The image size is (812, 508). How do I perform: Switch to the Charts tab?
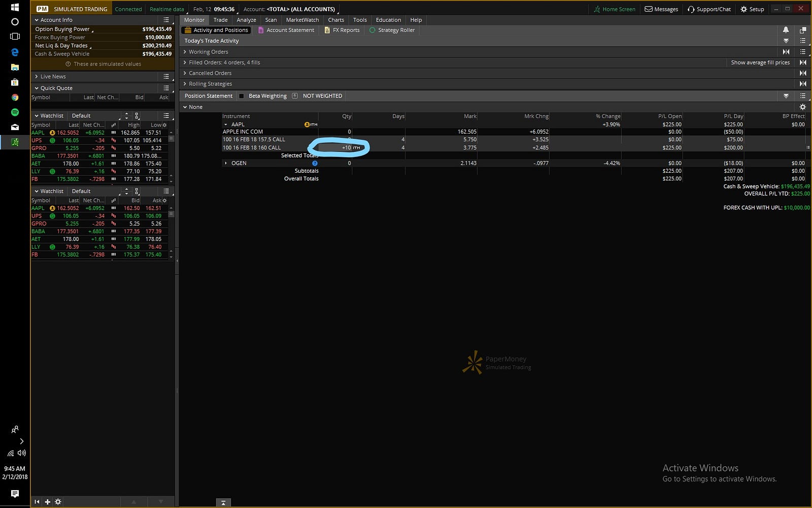[x=336, y=20]
